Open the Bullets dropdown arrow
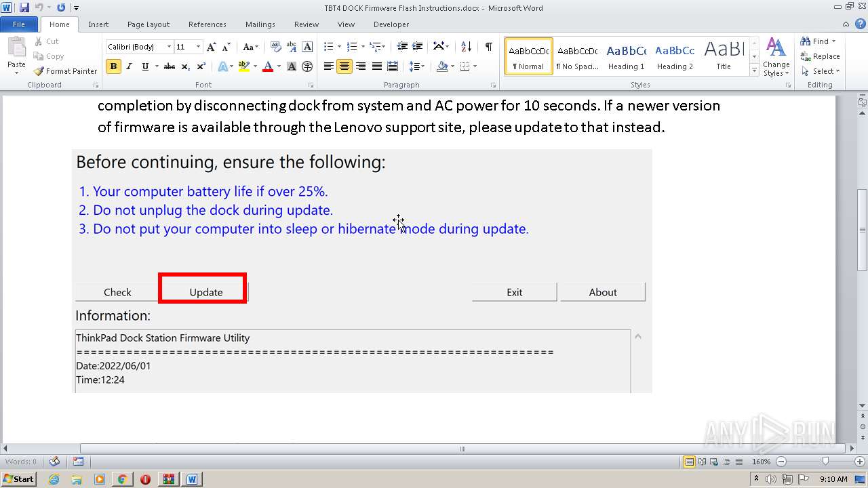Image resolution: width=868 pixels, height=488 pixels. [x=340, y=47]
